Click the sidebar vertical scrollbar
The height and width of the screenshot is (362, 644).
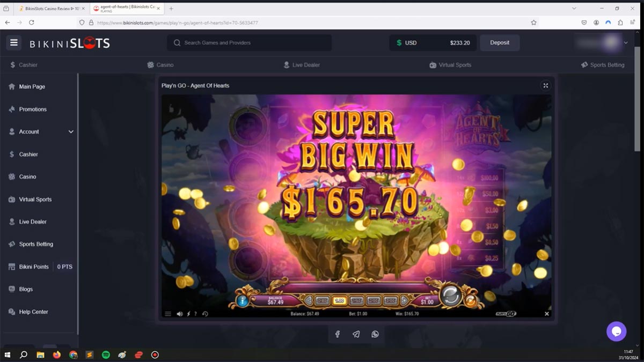click(78, 204)
